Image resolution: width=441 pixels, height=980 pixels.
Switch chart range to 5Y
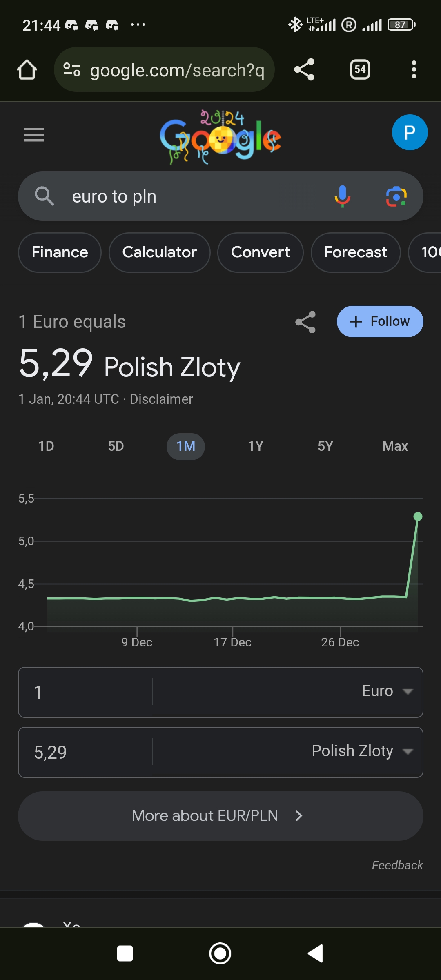tap(325, 446)
